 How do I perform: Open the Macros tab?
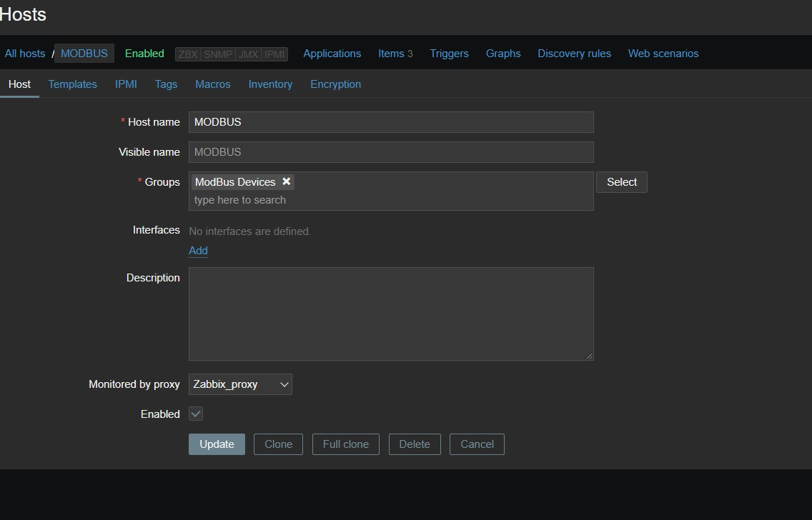[x=213, y=84]
